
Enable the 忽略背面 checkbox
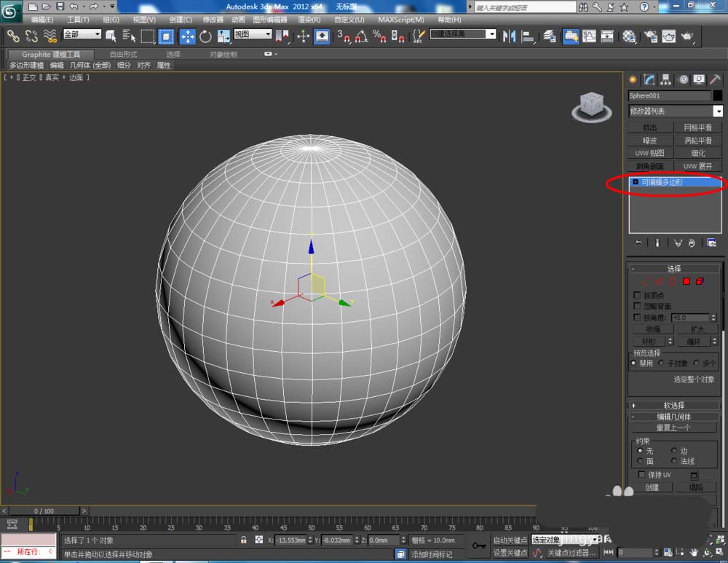(x=638, y=307)
